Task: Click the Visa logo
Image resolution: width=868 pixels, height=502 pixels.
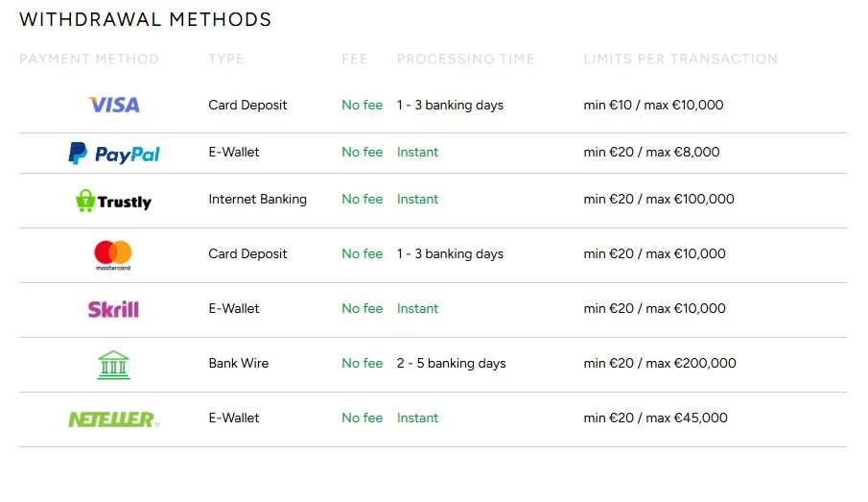Action: [113, 105]
